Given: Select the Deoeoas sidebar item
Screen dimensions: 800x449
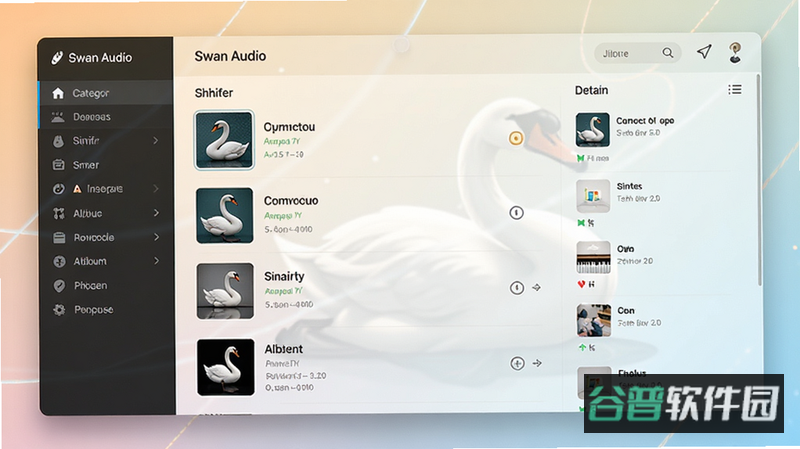Looking at the screenshot, I should 106,117.
